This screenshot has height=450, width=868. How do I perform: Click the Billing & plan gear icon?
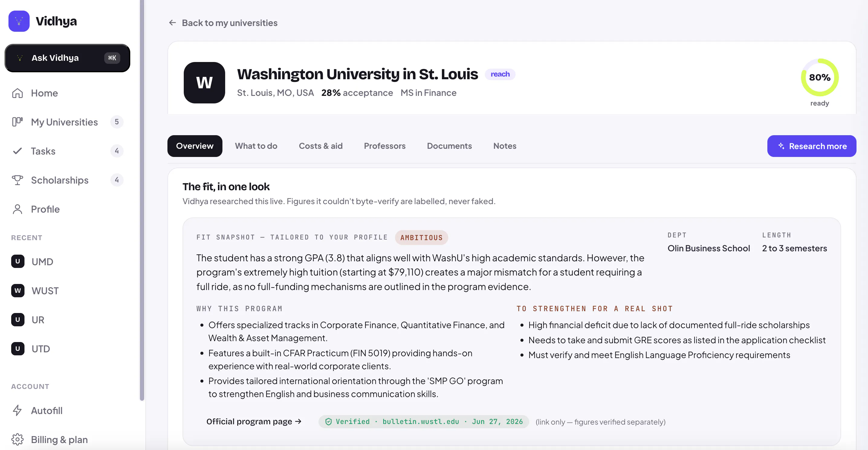(17, 439)
